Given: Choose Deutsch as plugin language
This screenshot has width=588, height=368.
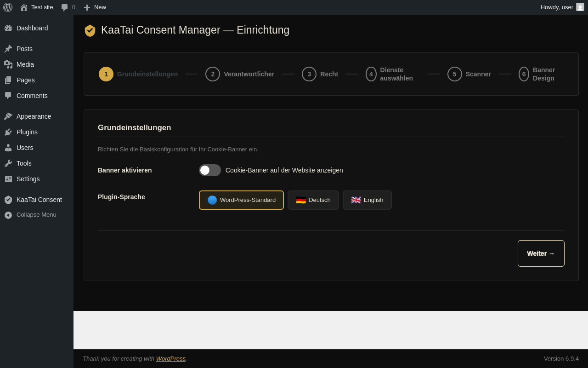Looking at the screenshot, I should (x=313, y=200).
